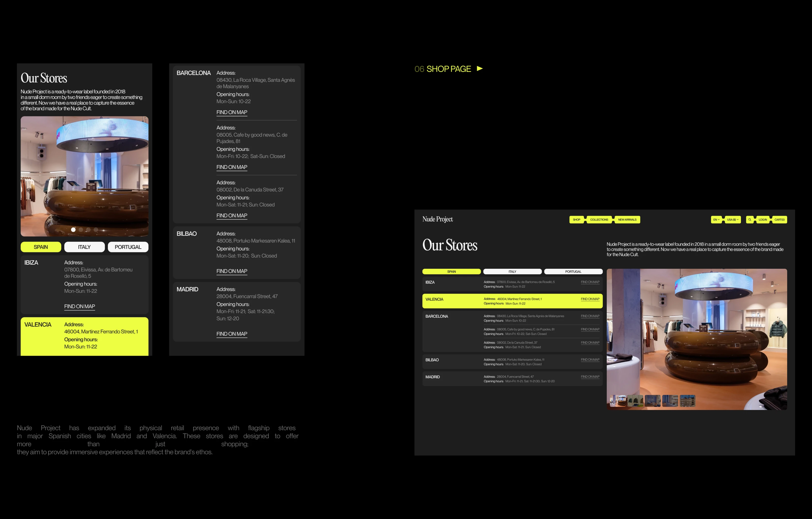This screenshot has height=519, width=812.
Task: Click FIND ON MAP under mobile Madrid store
Action: [232, 334]
